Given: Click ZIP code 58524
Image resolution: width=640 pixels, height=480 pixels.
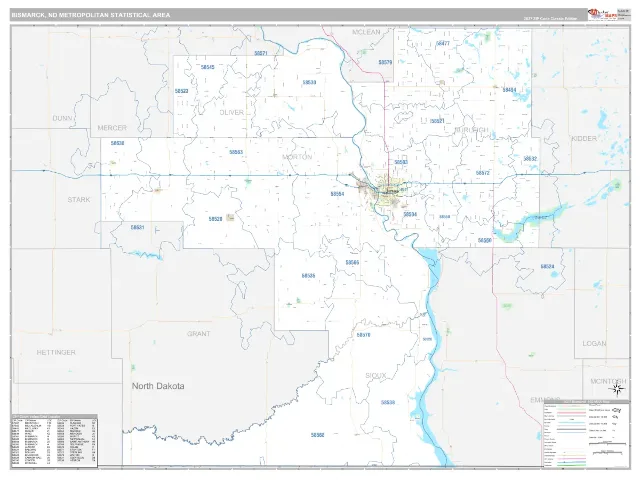Looking at the screenshot, I should (x=547, y=267).
